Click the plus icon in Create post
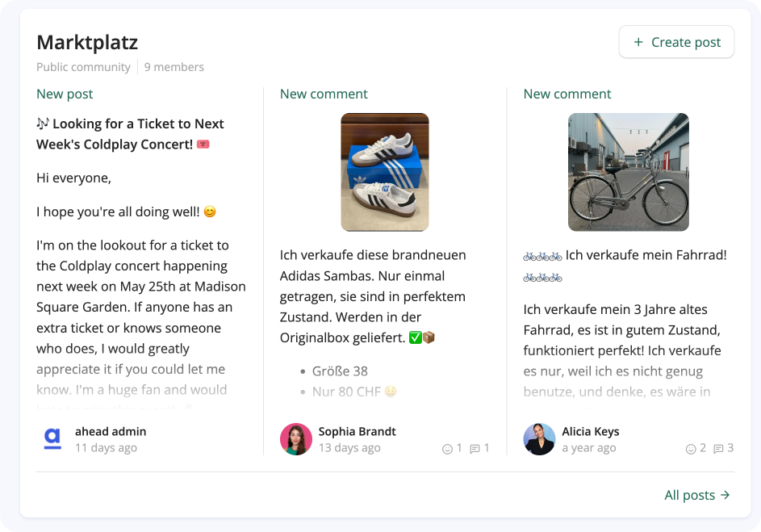The height and width of the screenshot is (532, 761). tap(638, 42)
